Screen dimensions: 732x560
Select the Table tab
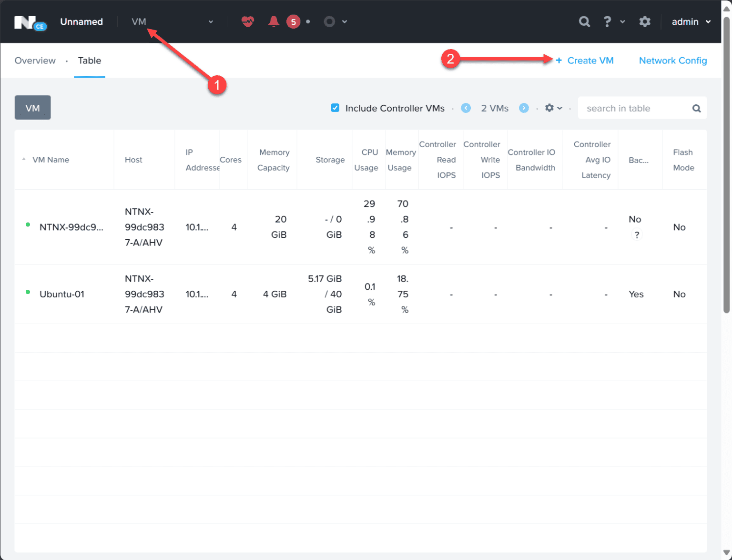click(89, 61)
